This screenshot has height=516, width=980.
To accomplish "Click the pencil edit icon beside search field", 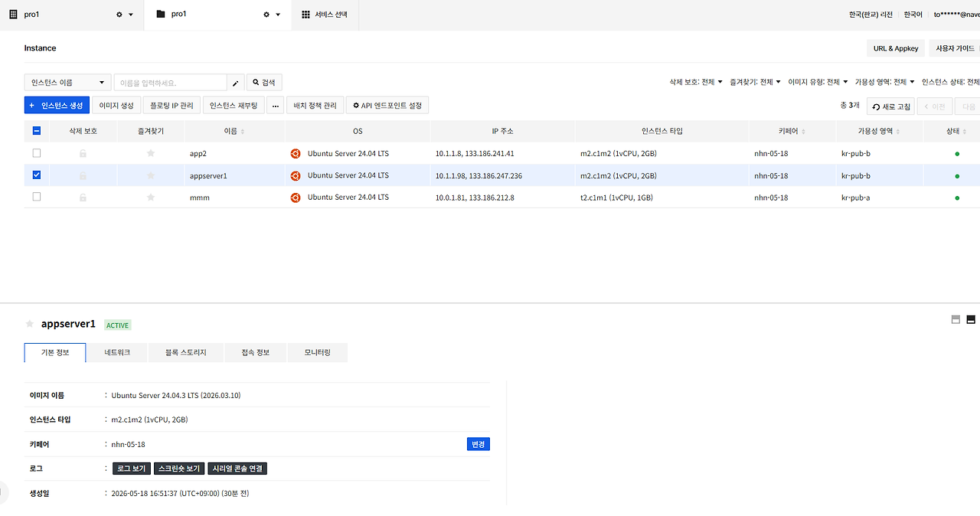I will click(236, 83).
